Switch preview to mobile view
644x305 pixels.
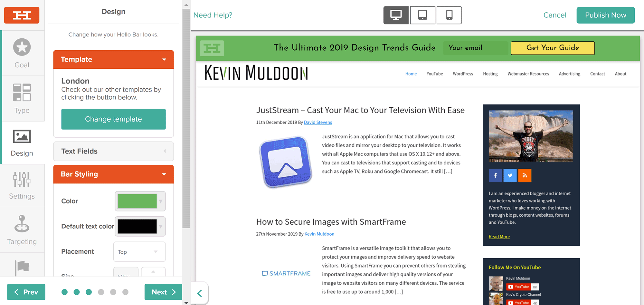[x=449, y=15]
